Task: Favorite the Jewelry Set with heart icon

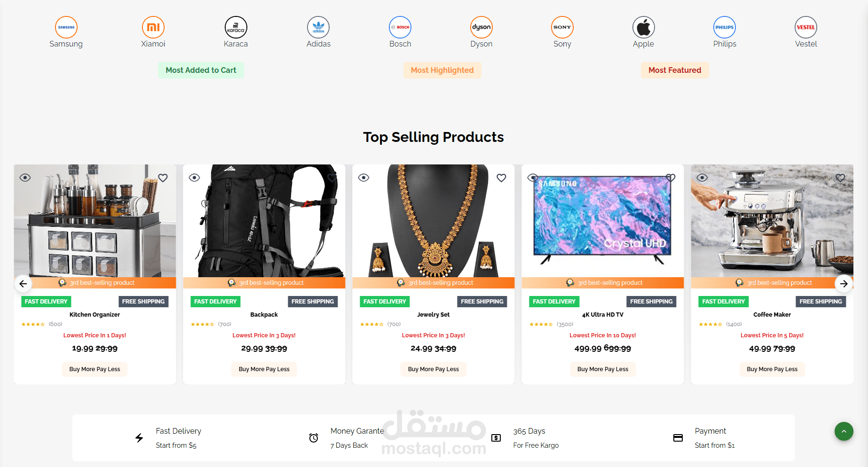Action: pyautogui.click(x=501, y=178)
